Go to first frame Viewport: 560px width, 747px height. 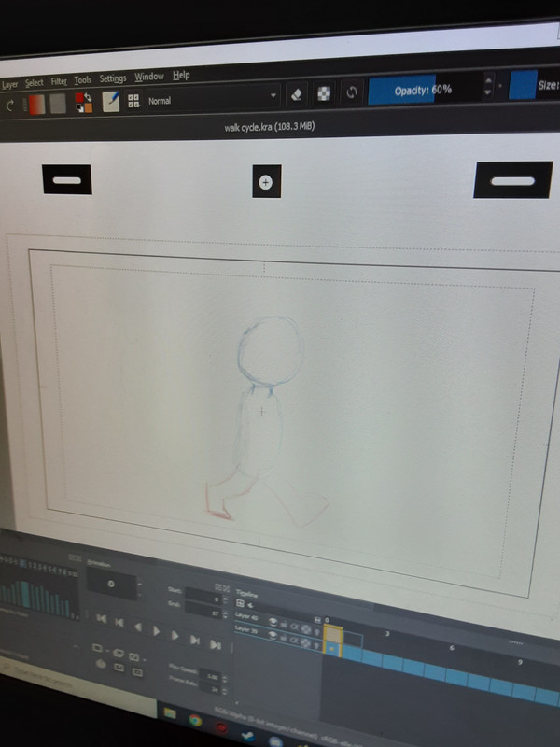[x=102, y=619]
